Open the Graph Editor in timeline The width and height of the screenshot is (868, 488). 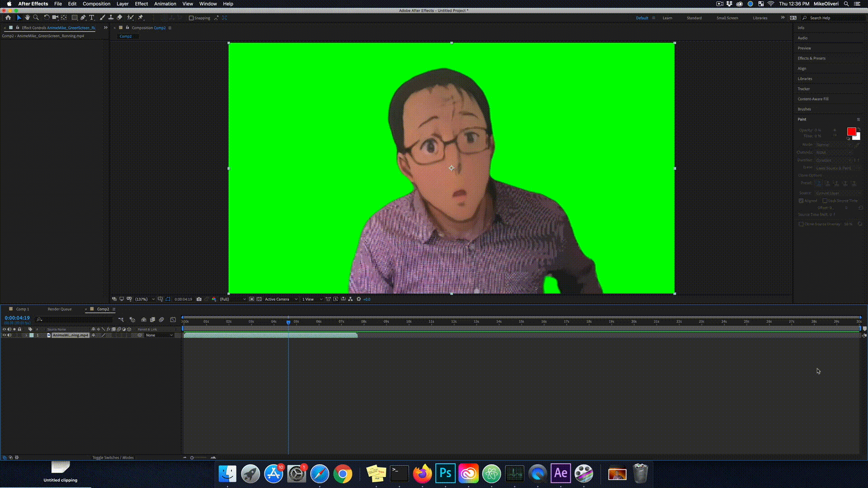tap(173, 319)
